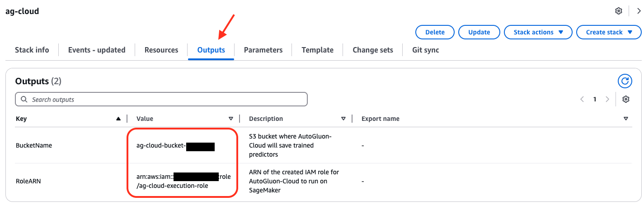Sort by Description column arrow
644x206 pixels.
click(x=343, y=119)
